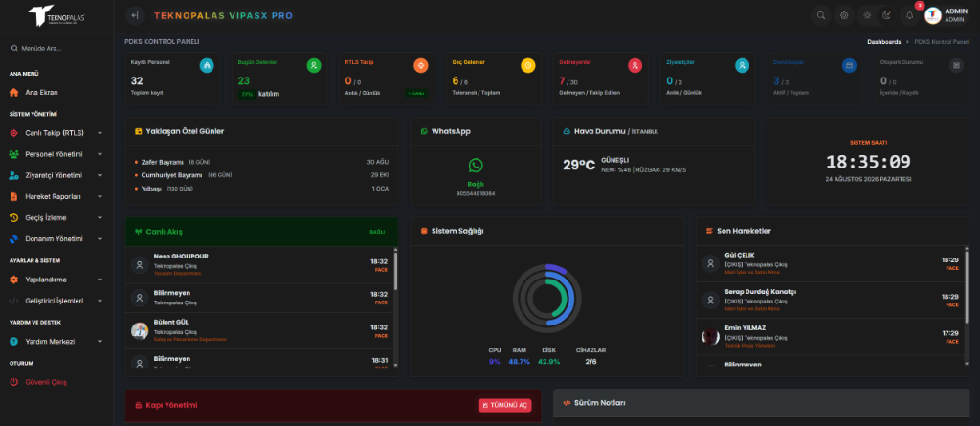Click the Sistem Sağlığı ring chart
This screenshot has height=426, width=980.
(x=546, y=298)
